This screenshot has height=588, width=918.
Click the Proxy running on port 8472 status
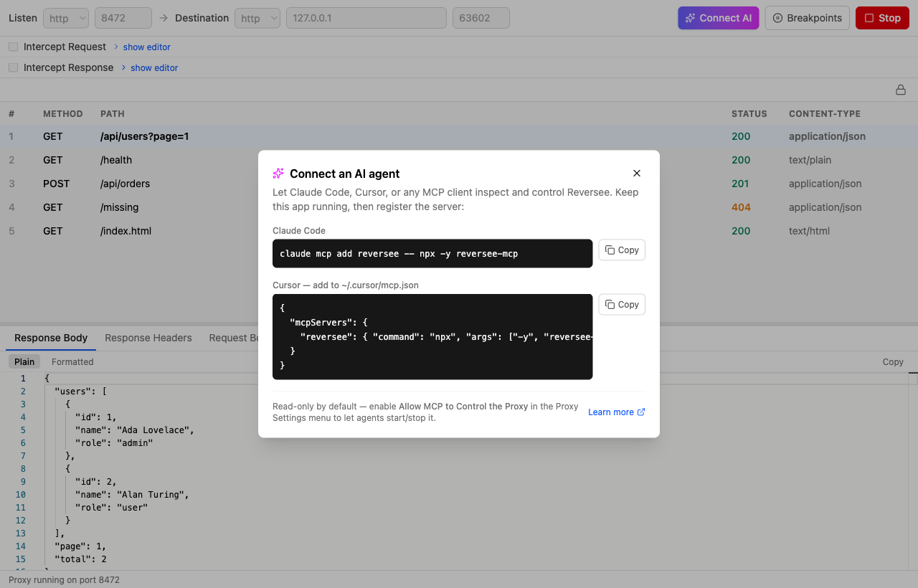(x=64, y=579)
